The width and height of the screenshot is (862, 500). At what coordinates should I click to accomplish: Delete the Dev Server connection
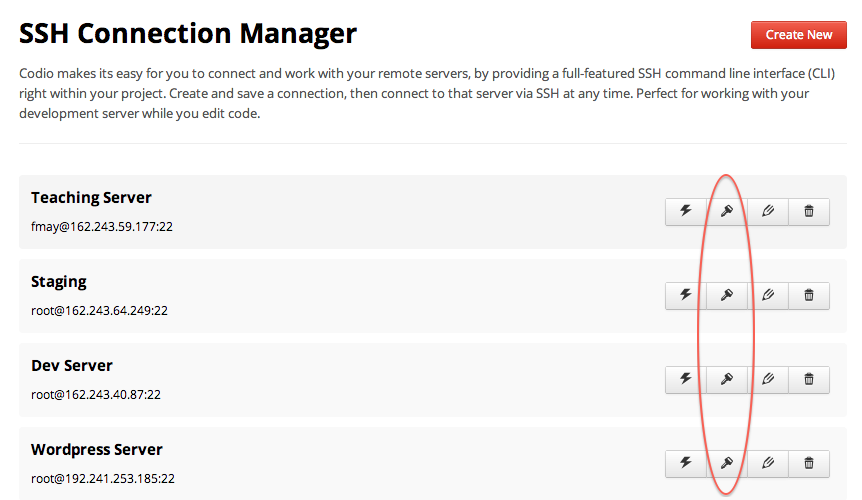pos(809,380)
